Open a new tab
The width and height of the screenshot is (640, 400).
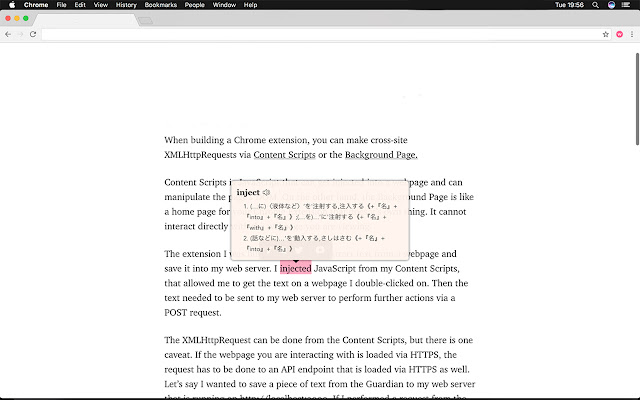click(145, 20)
